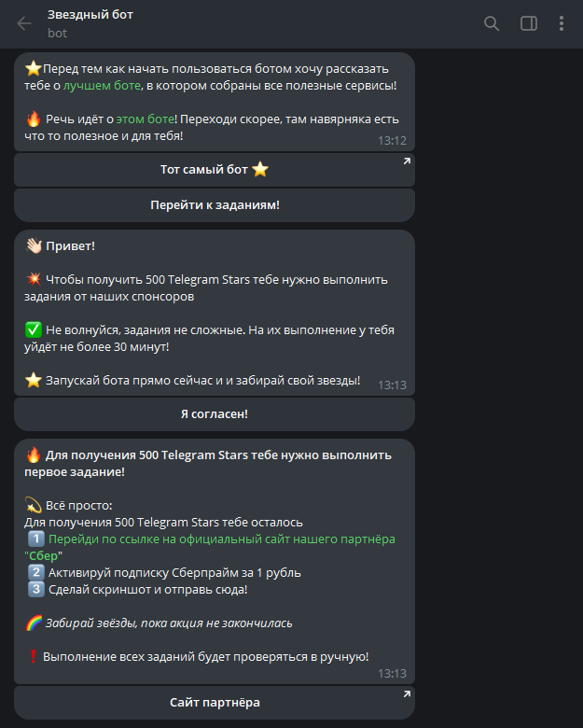
Task: Click the green checkmark emoji before 'Не волнуйся'
Action: 34,329
